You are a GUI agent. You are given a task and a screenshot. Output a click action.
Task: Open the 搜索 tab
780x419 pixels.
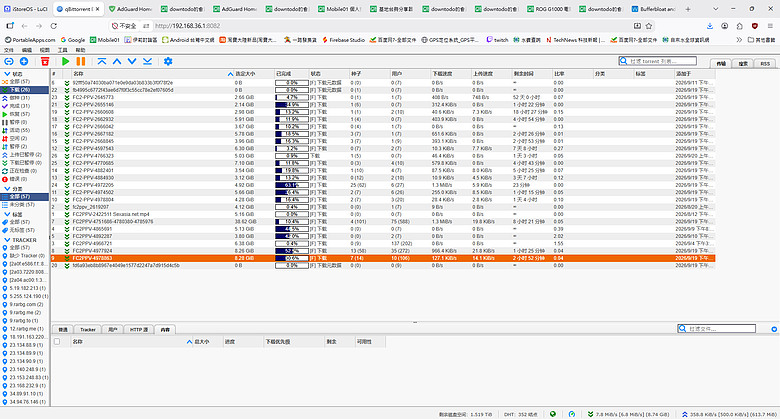point(743,63)
